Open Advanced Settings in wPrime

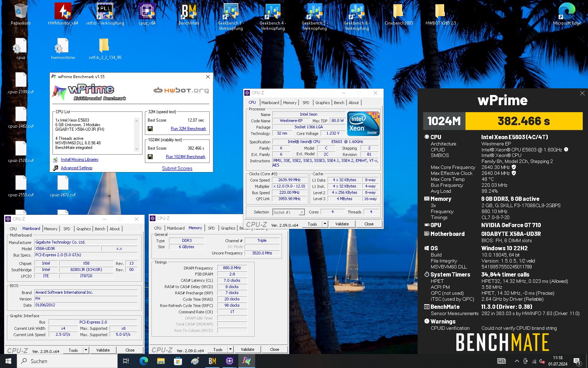pyautogui.click(x=77, y=168)
